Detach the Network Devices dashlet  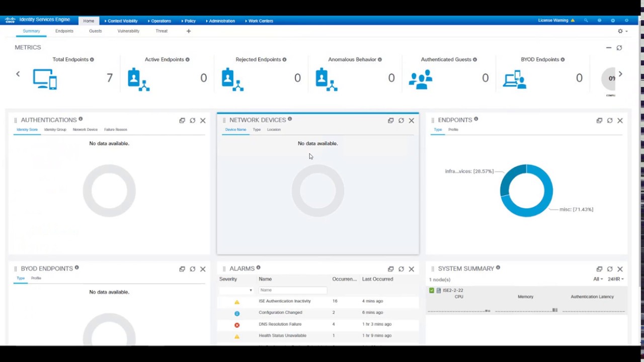(x=390, y=121)
